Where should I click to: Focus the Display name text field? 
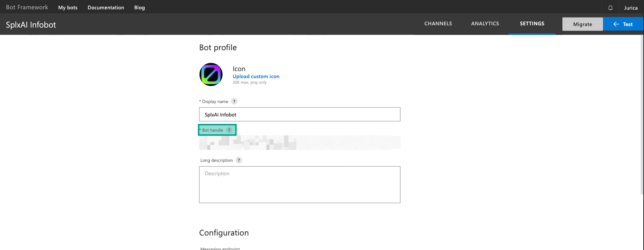300,115
